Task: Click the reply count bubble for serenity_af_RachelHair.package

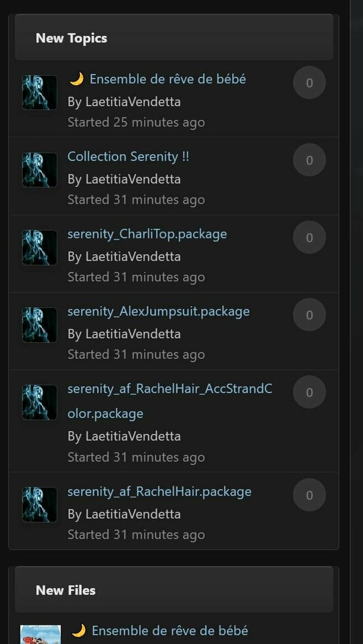Action: [x=309, y=495]
